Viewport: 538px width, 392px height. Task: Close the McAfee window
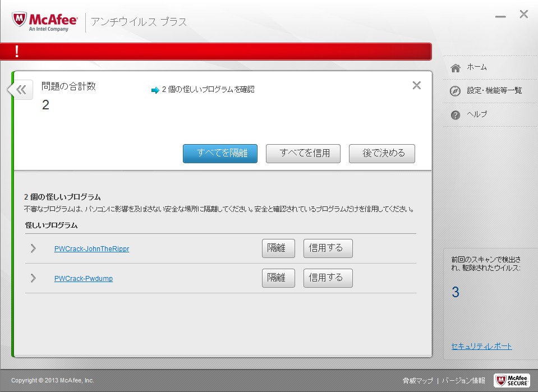[523, 14]
